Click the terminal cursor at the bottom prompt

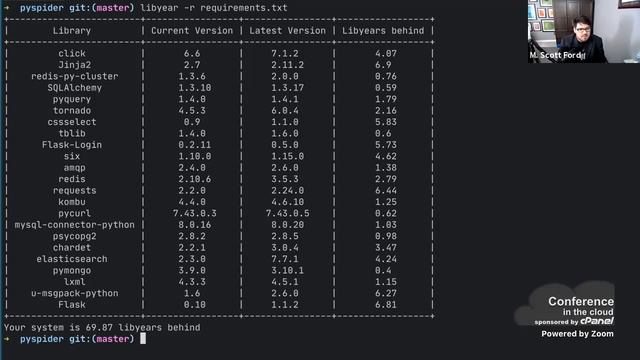pos(143,339)
